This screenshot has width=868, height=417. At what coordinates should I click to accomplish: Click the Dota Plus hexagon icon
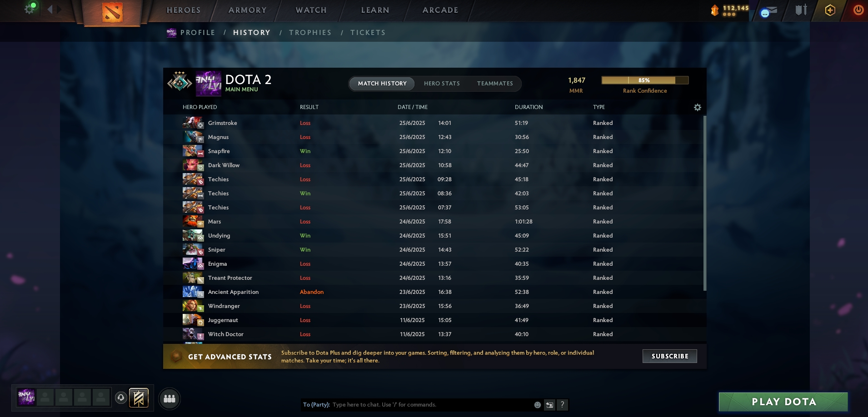[x=830, y=10]
